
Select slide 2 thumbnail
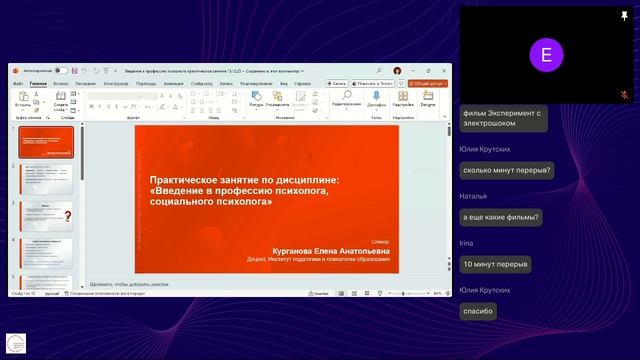click(x=46, y=179)
